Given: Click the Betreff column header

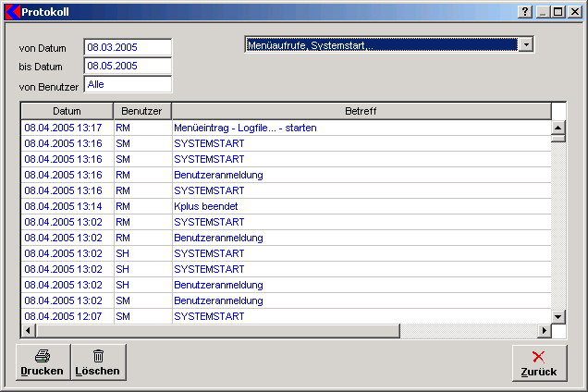Looking at the screenshot, I should point(361,111).
